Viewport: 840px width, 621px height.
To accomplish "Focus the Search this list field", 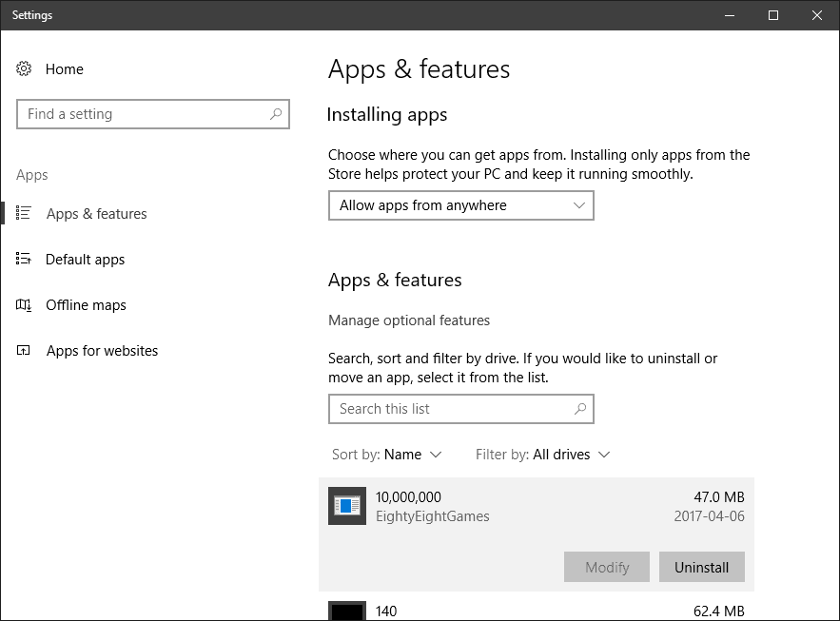I will click(x=461, y=409).
